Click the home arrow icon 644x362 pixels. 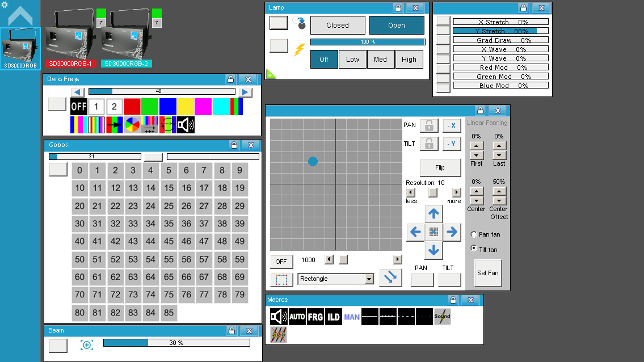(20, 16)
